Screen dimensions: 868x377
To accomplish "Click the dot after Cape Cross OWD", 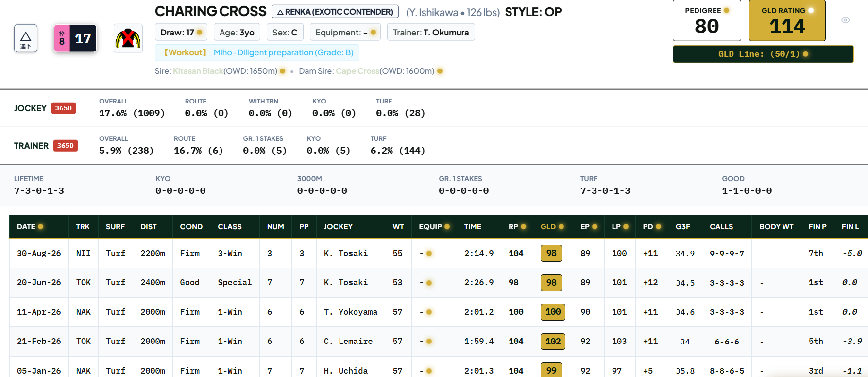I will pyautogui.click(x=440, y=71).
